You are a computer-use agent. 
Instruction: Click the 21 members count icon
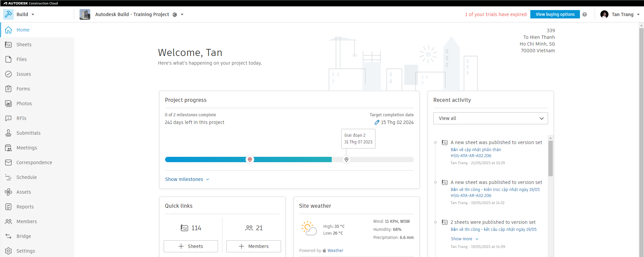pyautogui.click(x=249, y=228)
